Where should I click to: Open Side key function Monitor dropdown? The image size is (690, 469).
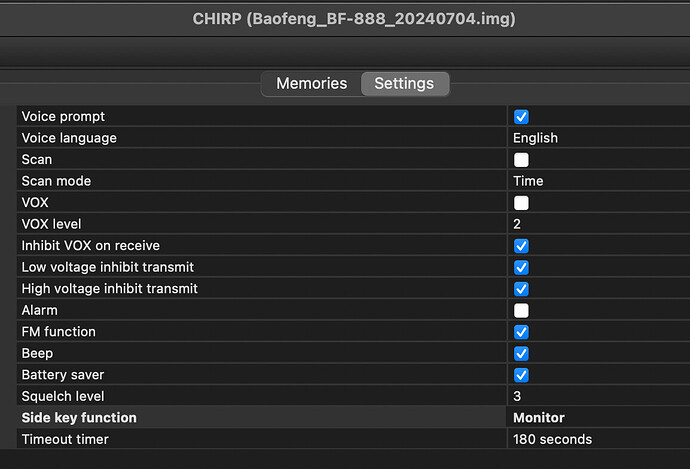pos(599,418)
